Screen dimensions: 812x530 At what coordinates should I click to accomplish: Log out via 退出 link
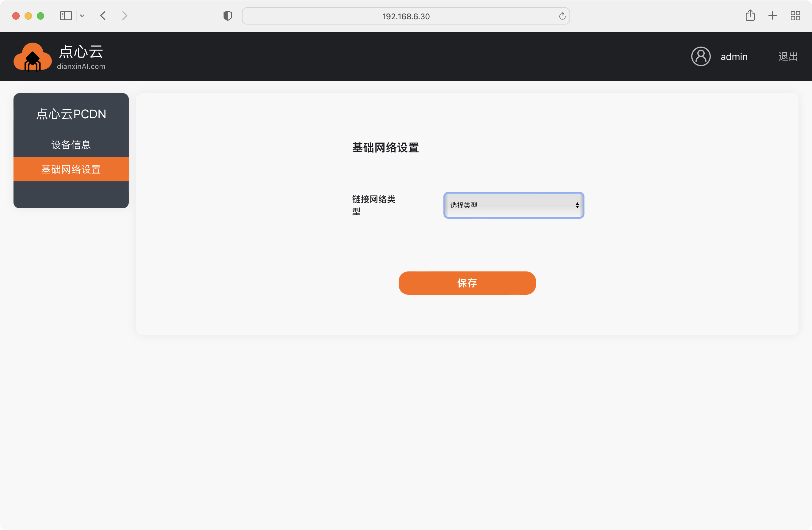788,57
